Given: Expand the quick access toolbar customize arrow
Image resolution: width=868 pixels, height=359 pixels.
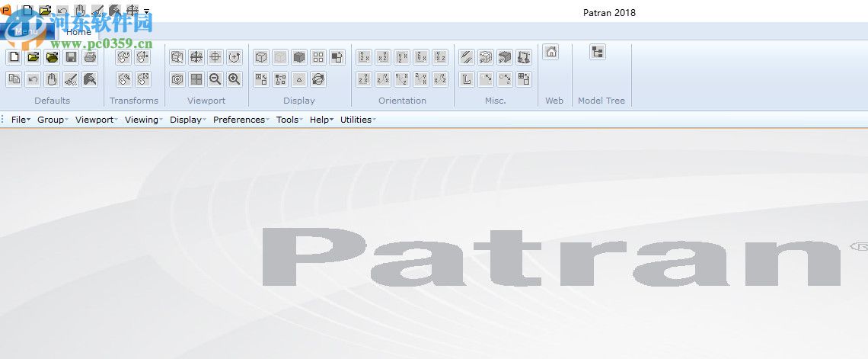Looking at the screenshot, I should tap(146, 11).
